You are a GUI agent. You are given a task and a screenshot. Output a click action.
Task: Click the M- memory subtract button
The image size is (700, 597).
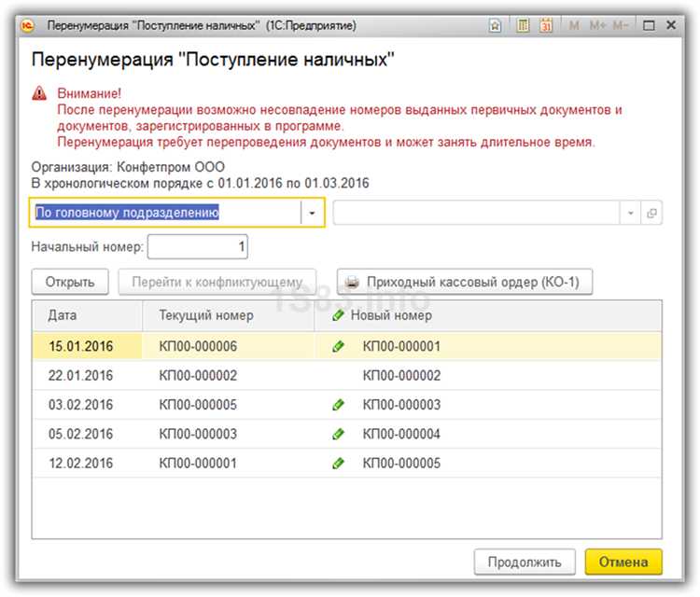620,25
